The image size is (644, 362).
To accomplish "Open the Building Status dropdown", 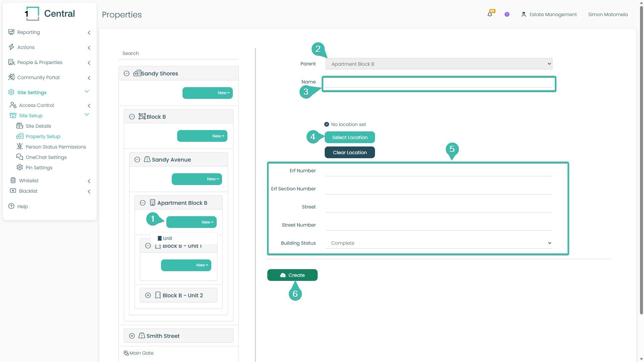I will pos(439,243).
